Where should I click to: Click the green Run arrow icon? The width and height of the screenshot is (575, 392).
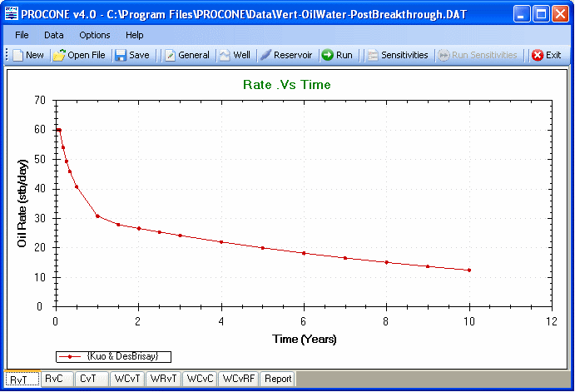(328, 55)
